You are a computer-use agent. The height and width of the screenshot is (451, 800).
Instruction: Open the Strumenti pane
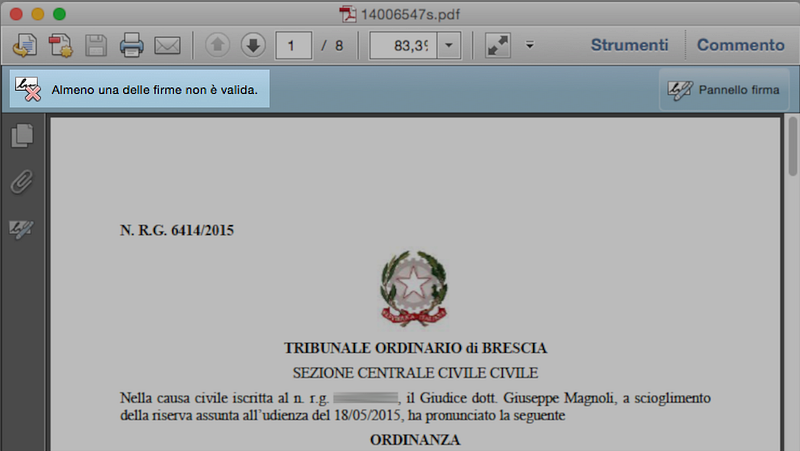pyautogui.click(x=630, y=45)
